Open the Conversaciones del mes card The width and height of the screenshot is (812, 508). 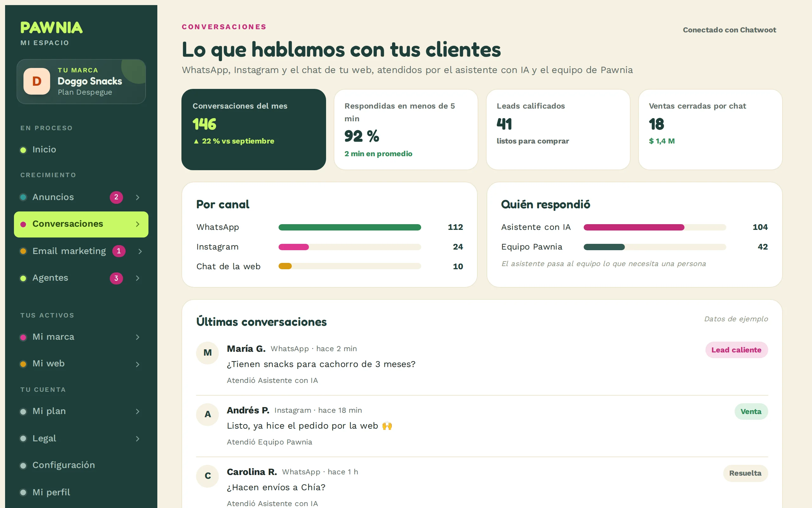tap(254, 129)
